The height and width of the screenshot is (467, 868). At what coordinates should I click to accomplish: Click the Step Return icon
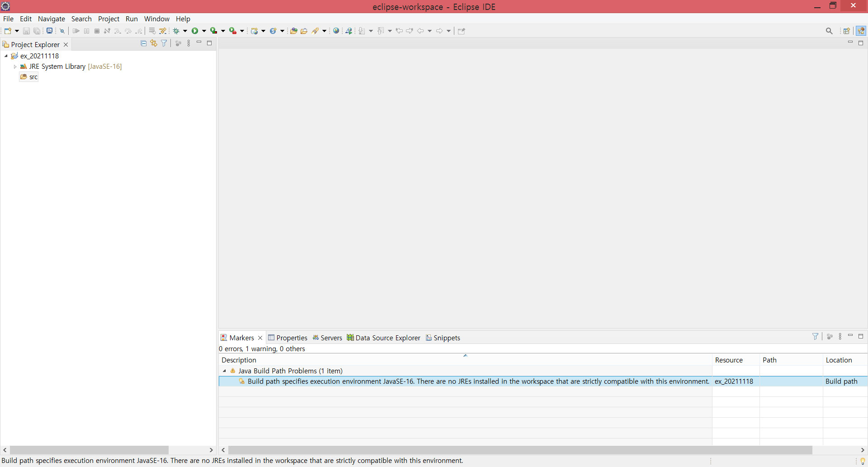(139, 31)
